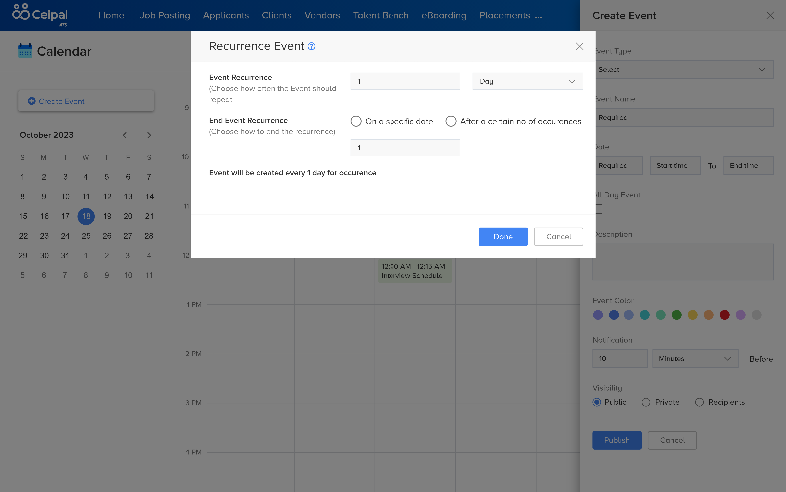Click Cancel in the Create Event panel

point(672,440)
